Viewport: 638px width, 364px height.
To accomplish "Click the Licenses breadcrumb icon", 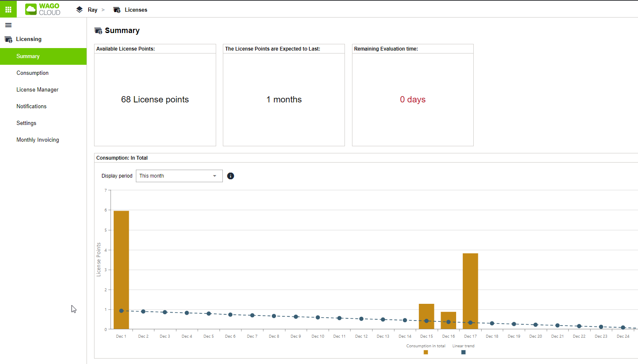I will [117, 10].
